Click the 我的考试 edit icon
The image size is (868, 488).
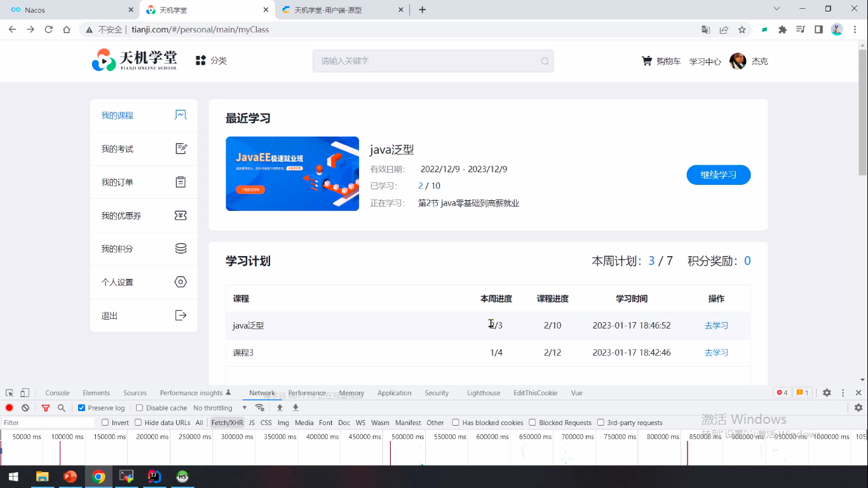pyautogui.click(x=180, y=149)
